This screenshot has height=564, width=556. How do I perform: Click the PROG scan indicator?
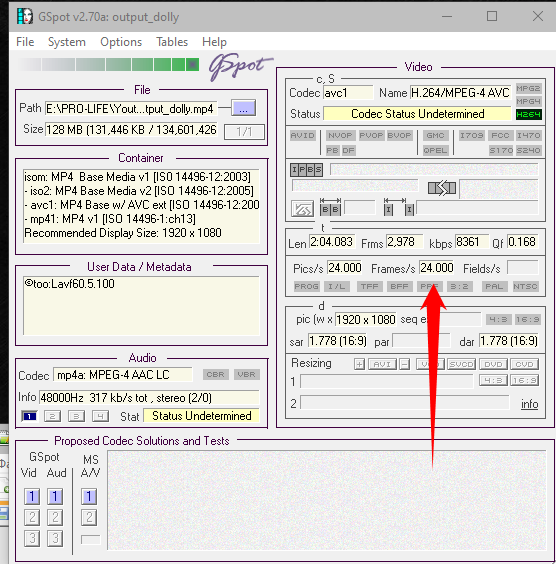click(x=306, y=286)
